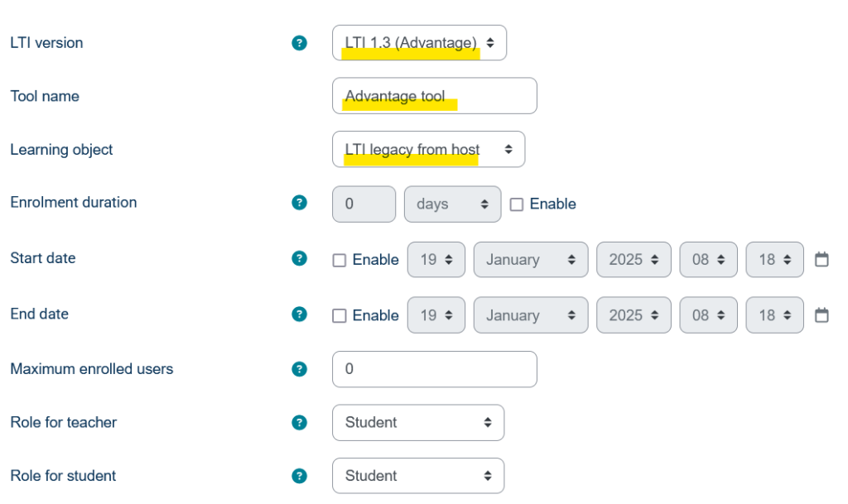Tick the End date Enable checkbox
Screen dimensions: 848x504
tap(340, 315)
